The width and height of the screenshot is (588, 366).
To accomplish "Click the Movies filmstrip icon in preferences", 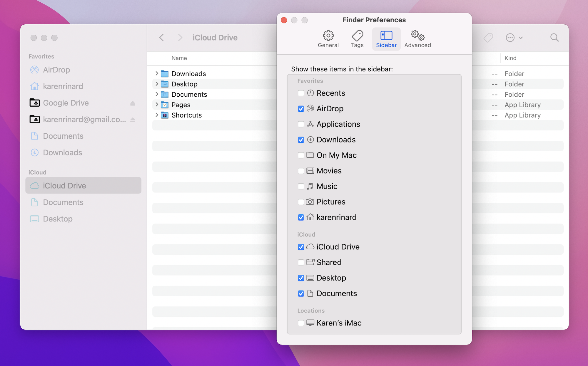I will click(310, 171).
